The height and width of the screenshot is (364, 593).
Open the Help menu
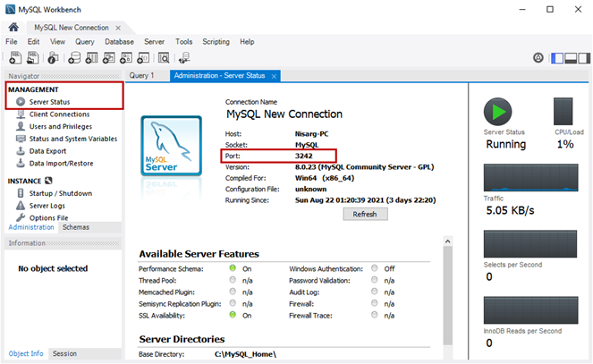[x=247, y=41]
